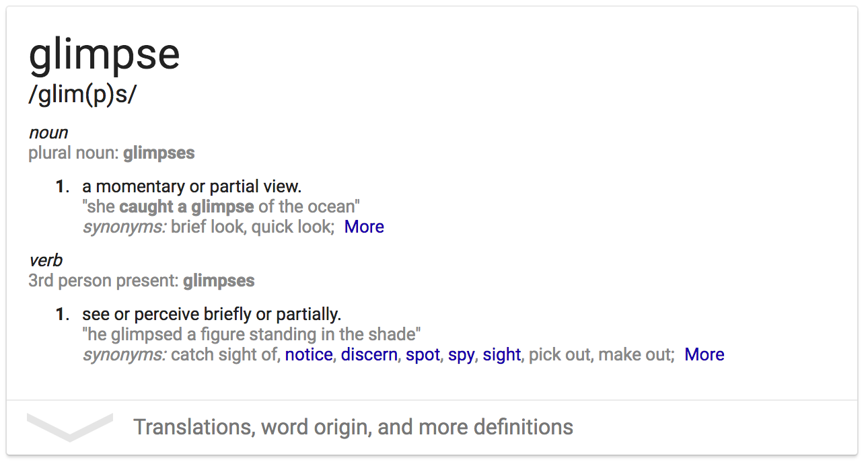Follow the spy synonym link

tap(461, 354)
